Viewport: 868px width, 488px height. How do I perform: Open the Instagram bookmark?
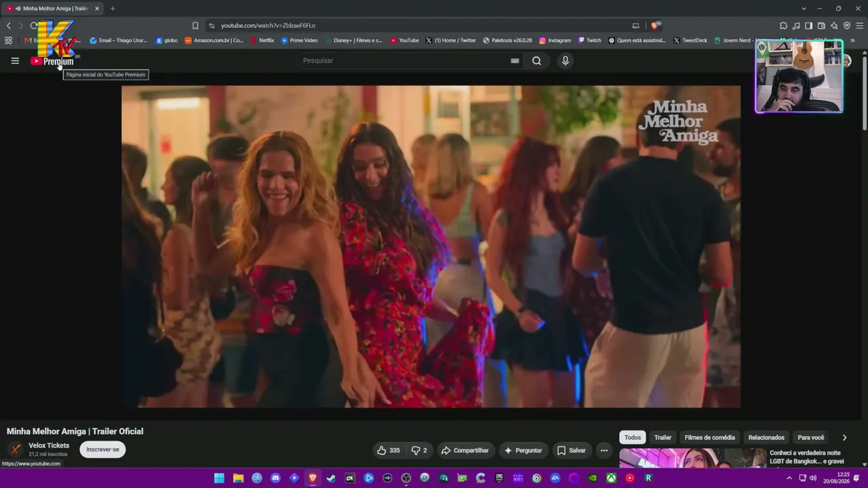[x=555, y=41]
